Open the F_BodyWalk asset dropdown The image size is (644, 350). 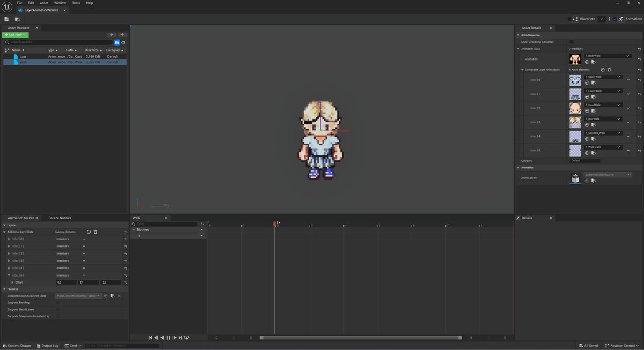tap(608, 56)
